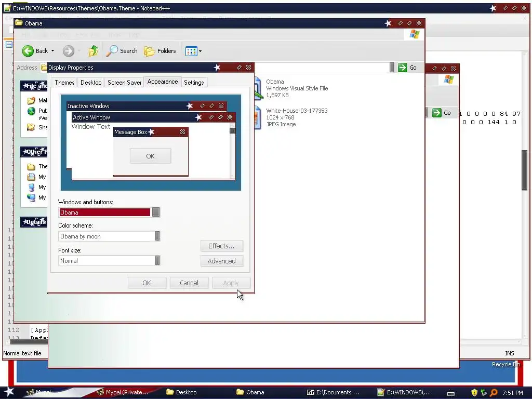Click the preview scrollbar inside Active Window sample

tap(232, 151)
